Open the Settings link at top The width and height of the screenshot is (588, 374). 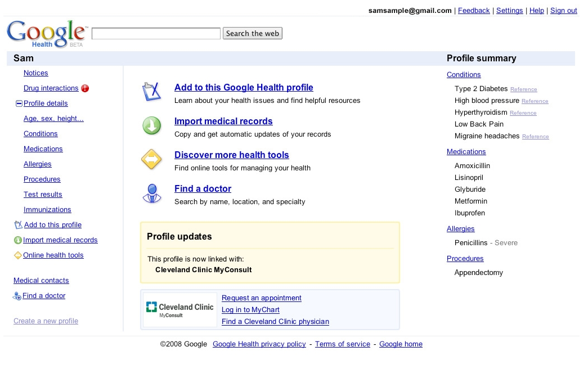coord(509,11)
